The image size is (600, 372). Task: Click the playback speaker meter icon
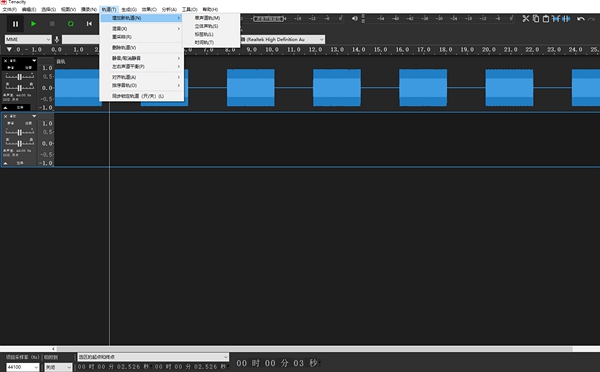coord(355,18)
